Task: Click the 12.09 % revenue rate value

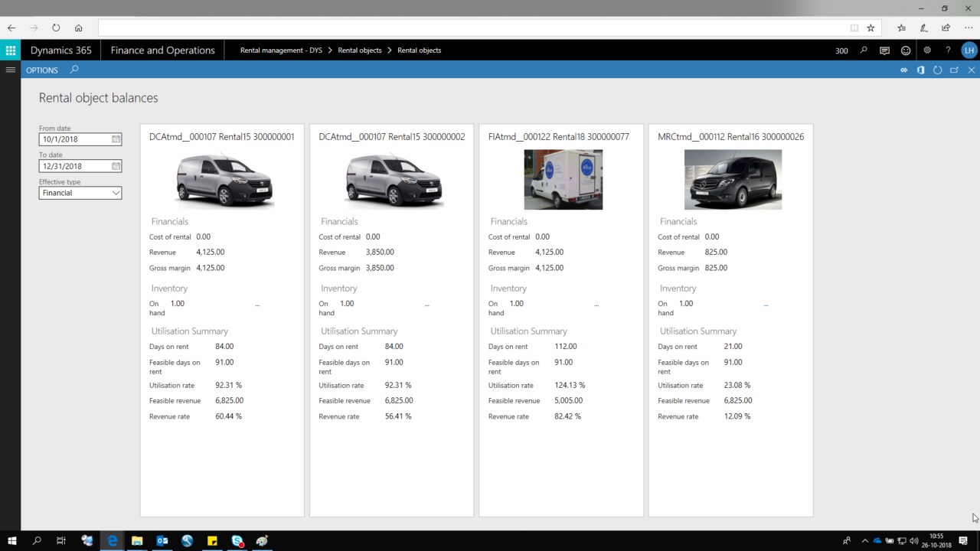Action: [737, 416]
